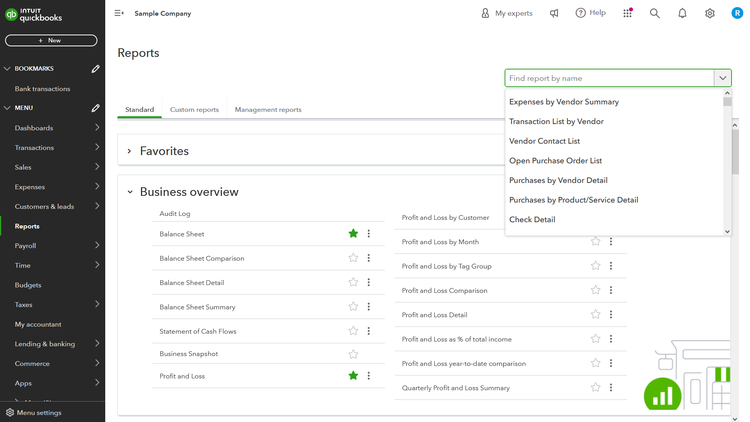Focus the Find report by name field
This screenshot has width=750, height=422.
[610, 78]
